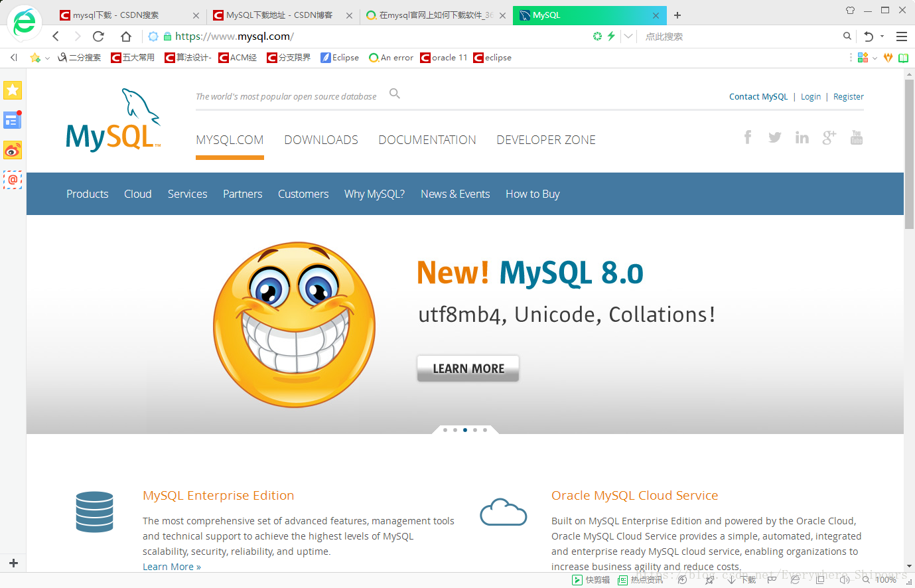Open the Cloud menu item

click(x=138, y=194)
